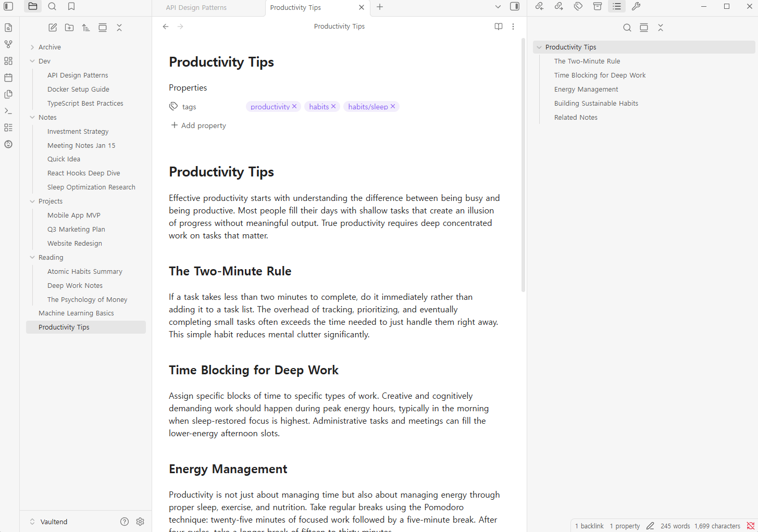The width and height of the screenshot is (758, 532).
Task: Click the tags property icon
Action: [173, 107]
